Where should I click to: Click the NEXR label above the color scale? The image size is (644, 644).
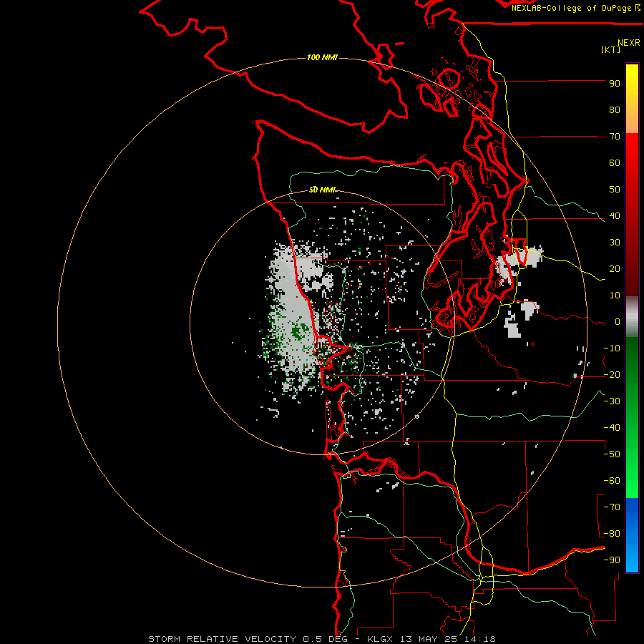[629, 43]
